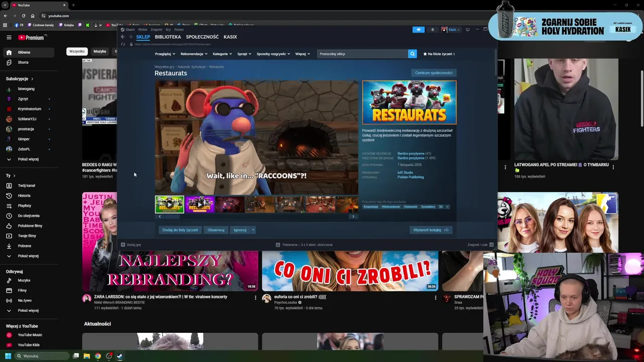Viewport: 644px width, 362px height.
Task: Click the Kooperacja tag
Action: coord(371,207)
